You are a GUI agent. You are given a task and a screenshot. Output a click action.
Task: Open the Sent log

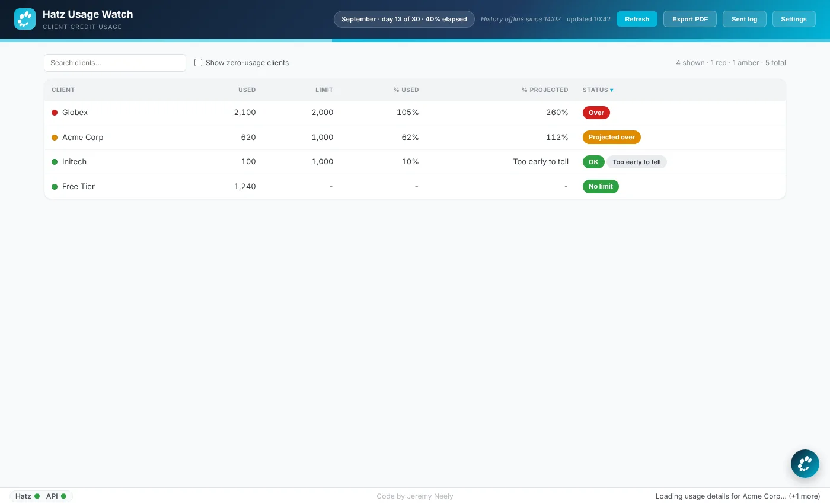(x=744, y=19)
